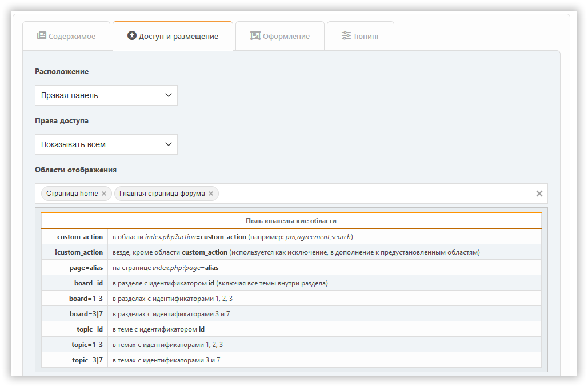This screenshot has height=387, width=588.
Task: Open the Тюнинг tab label
Action: [366, 37]
